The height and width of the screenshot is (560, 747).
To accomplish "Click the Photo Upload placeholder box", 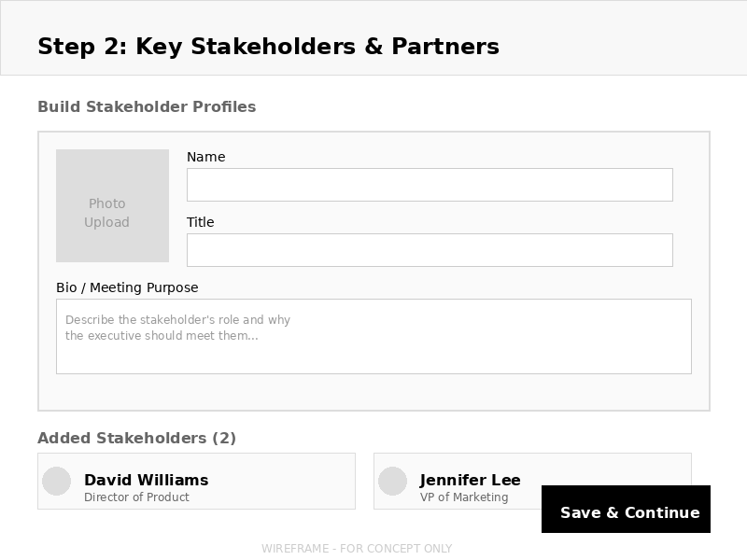I will pyautogui.click(x=112, y=205).
